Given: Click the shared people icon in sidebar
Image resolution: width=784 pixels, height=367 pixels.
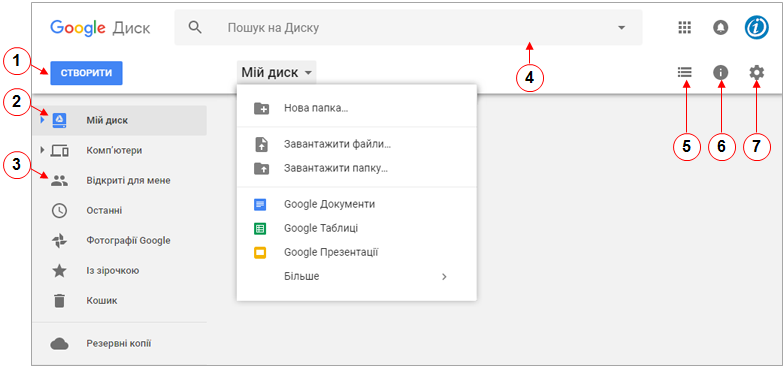Looking at the screenshot, I should (60, 180).
